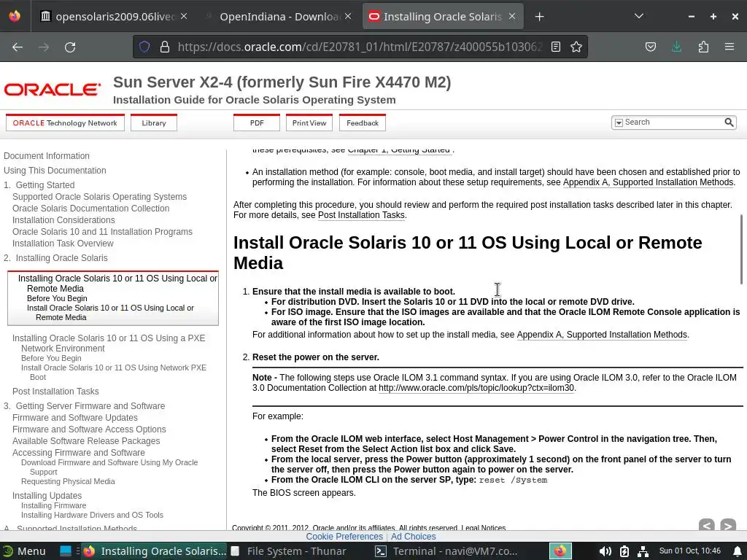747x560 pixels.
Task: Open the taskbar Menu button
Action: click(x=24, y=551)
